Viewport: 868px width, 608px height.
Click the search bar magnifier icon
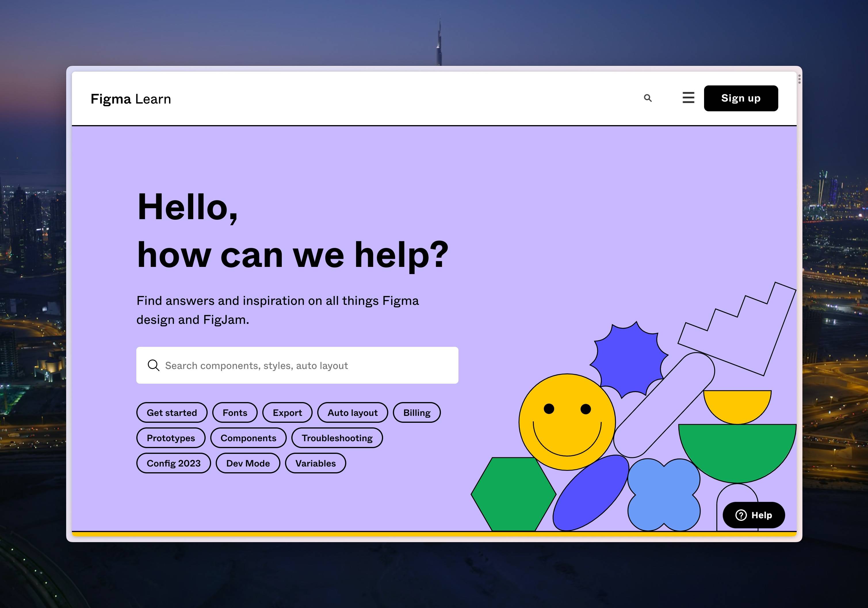(x=154, y=365)
